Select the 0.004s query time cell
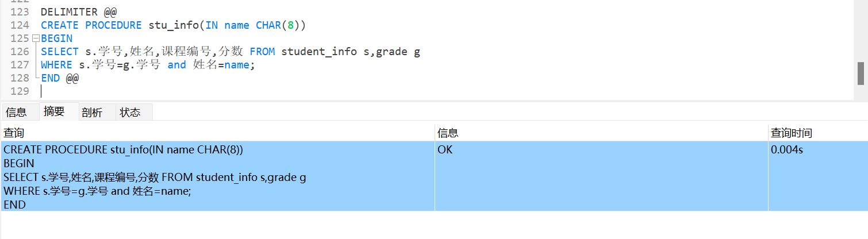The width and height of the screenshot is (868, 239). 787,150
